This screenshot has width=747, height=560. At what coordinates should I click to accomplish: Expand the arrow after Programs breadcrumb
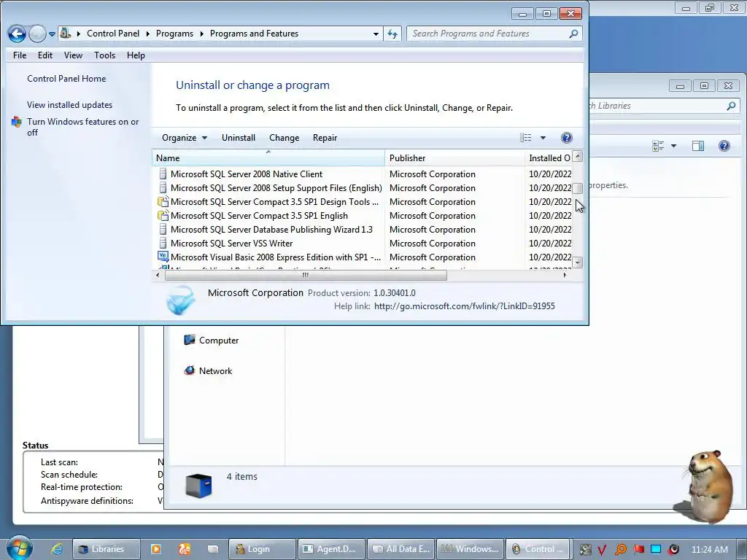tap(201, 34)
